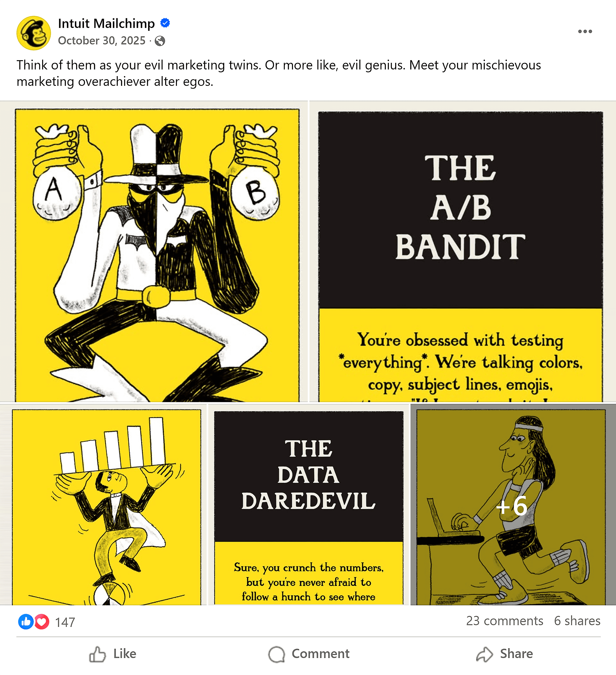This screenshot has height=675, width=616.
Task: Open the +6 more photos overlay
Action: (513, 504)
